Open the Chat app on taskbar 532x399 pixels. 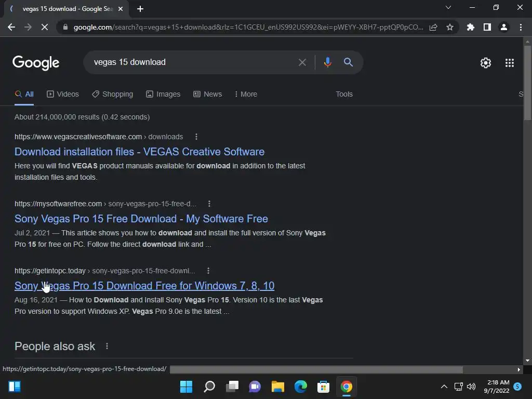tap(255, 387)
